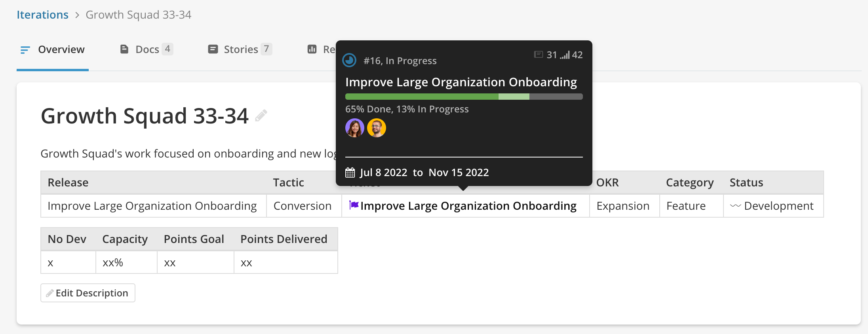This screenshot has width=868, height=334.
Task: Switch to the Stories tab
Action: pyautogui.click(x=240, y=49)
